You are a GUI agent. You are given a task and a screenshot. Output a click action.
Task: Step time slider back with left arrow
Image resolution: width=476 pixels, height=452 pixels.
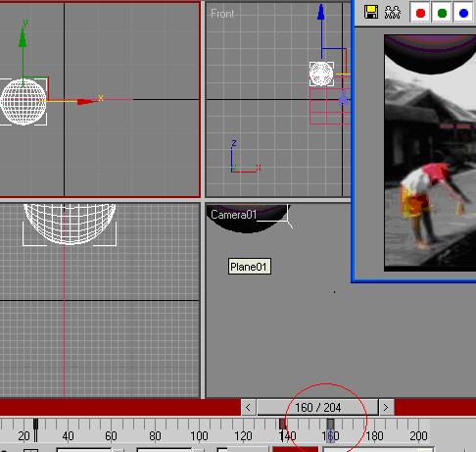[x=248, y=407]
